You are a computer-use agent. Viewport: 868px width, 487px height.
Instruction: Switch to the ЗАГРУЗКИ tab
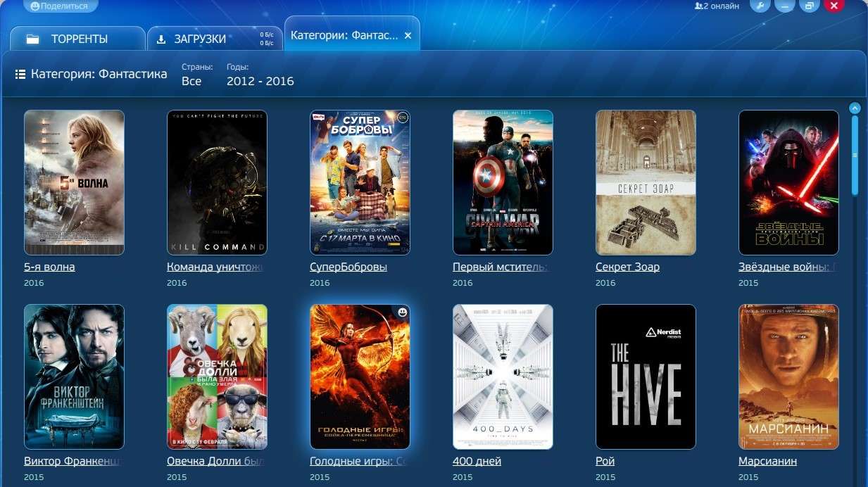[200, 39]
